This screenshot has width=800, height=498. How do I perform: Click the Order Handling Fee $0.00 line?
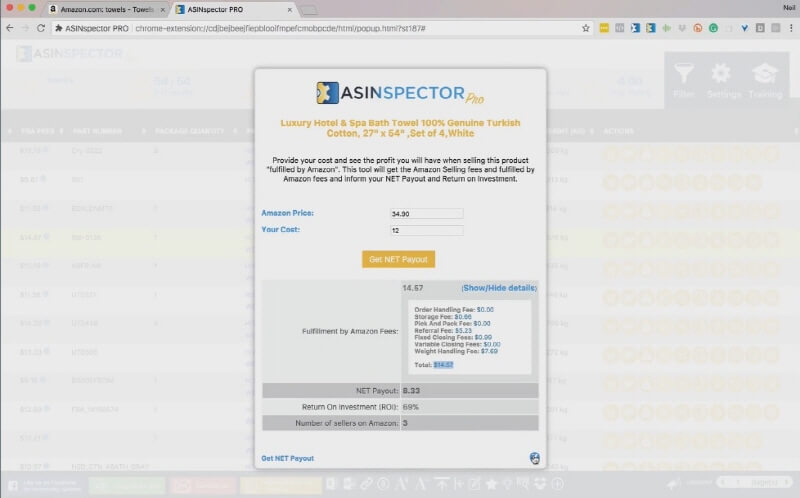tap(454, 309)
